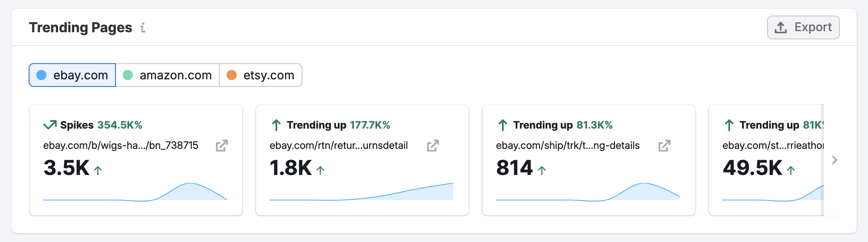Open the ebay.com/b/wigs-ha.../bn_738715 link

(120, 146)
